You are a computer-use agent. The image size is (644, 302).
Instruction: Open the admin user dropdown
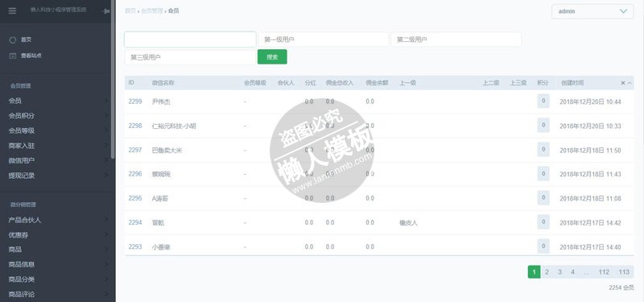pos(592,11)
